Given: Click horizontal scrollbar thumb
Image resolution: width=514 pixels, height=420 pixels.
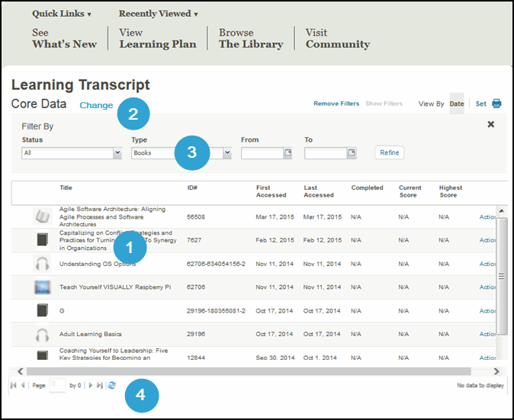Looking at the screenshot, I should [249, 371].
